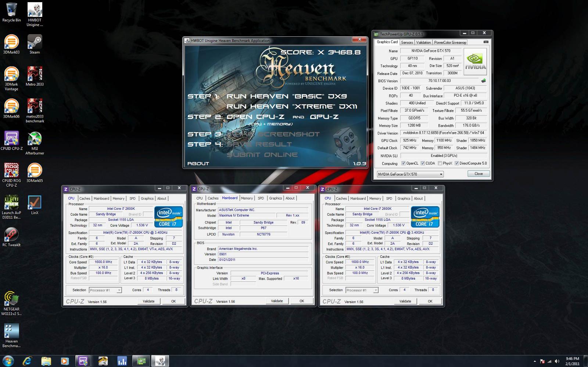Click the Windows Start orb

click(8, 361)
